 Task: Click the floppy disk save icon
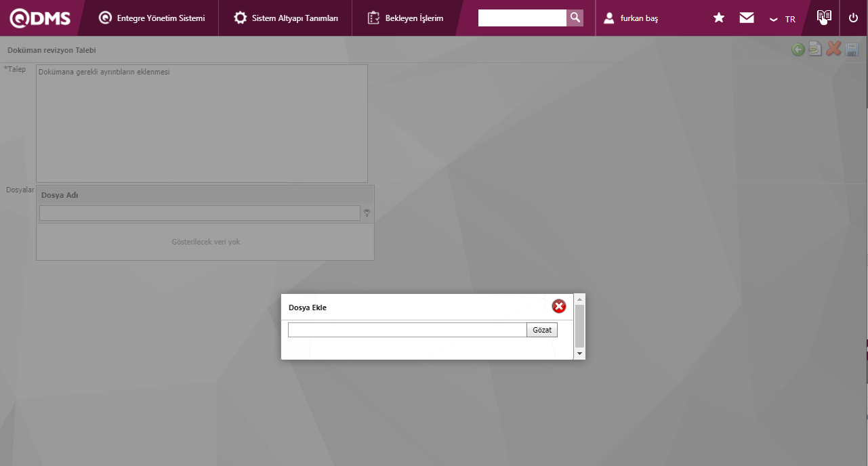pyautogui.click(x=852, y=49)
